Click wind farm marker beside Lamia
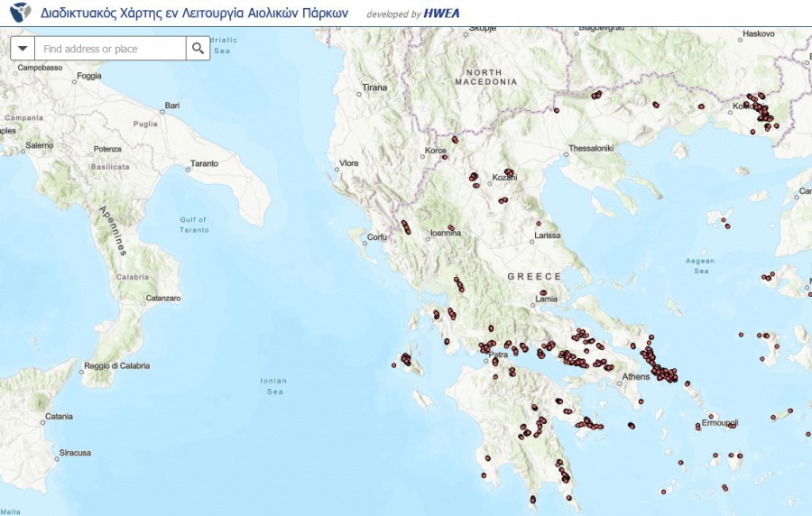Viewport: 812px width, 516px height. click(x=543, y=292)
